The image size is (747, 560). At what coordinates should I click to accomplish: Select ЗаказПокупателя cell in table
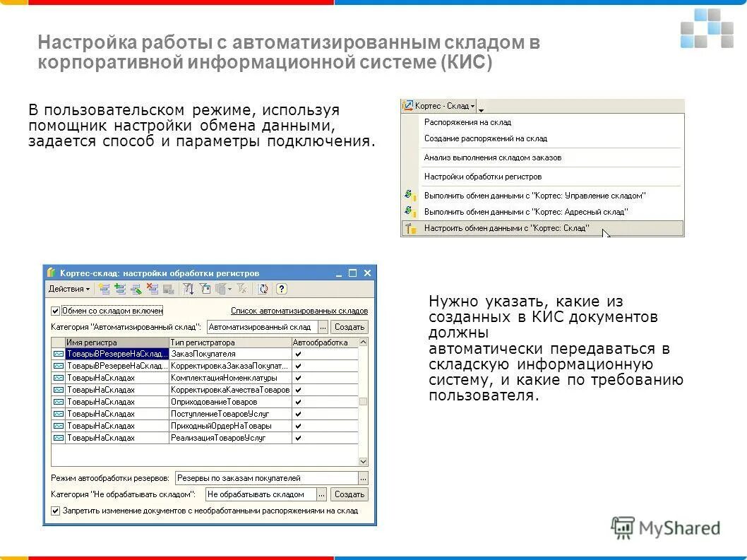click(230, 354)
